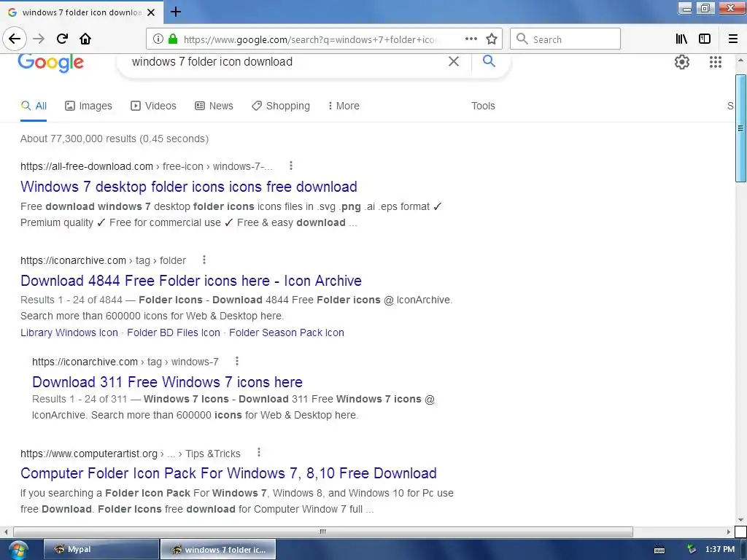Clear the Google search query with the X

click(454, 61)
